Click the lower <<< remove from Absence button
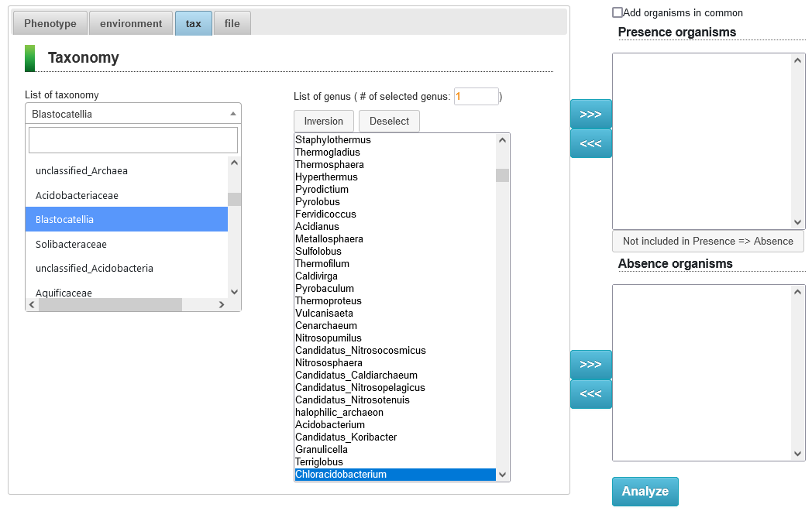812x511 pixels. (590, 394)
